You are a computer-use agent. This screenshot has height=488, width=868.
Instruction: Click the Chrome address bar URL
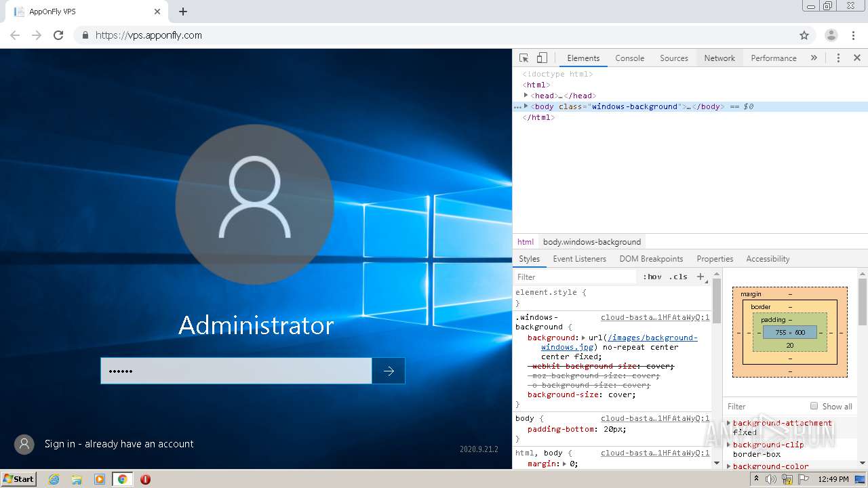(x=149, y=35)
